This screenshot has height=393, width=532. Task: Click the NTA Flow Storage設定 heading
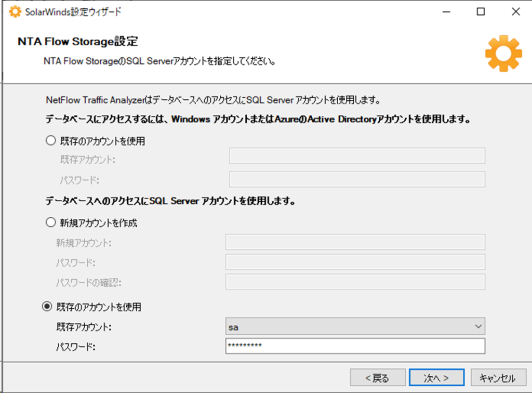point(78,42)
